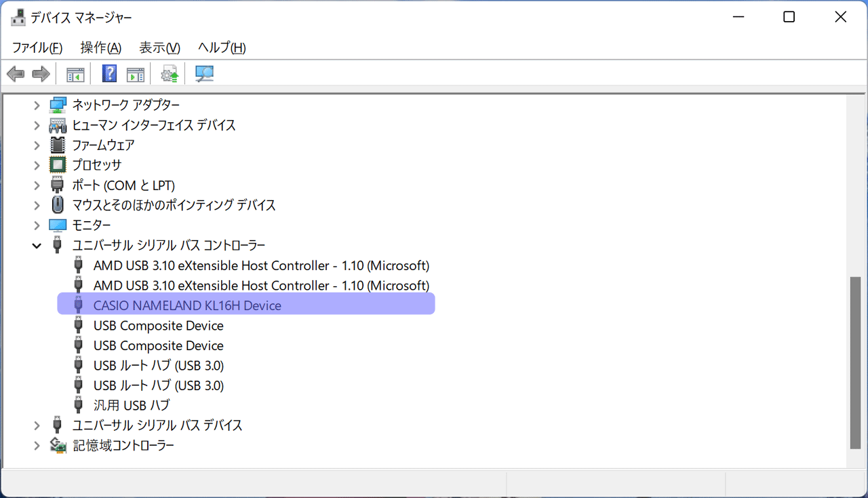Screen dimensions: 868x498
Task: Maximize the Device Manager window
Action: pyautogui.click(x=789, y=18)
